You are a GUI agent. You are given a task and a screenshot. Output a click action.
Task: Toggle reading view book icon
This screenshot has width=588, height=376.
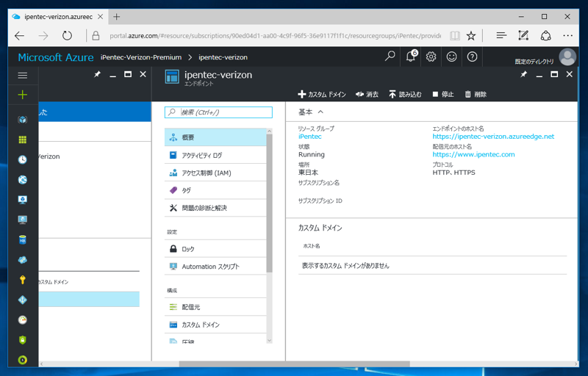point(454,36)
